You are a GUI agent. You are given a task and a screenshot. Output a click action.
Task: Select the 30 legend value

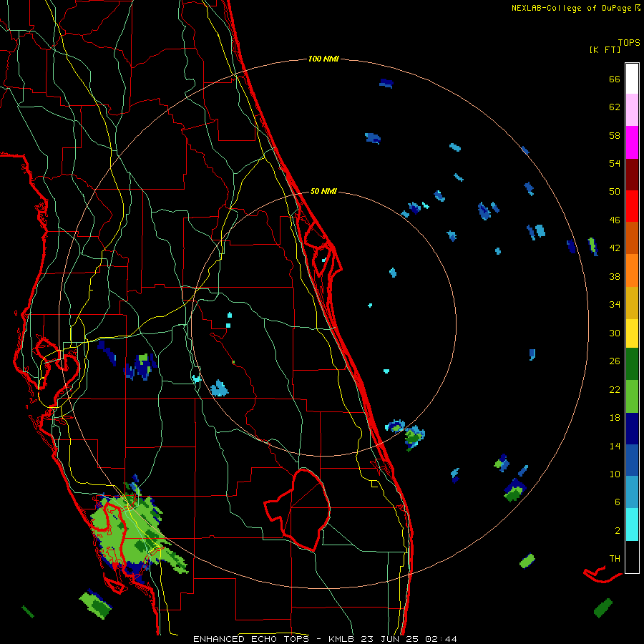tap(615, 333)
